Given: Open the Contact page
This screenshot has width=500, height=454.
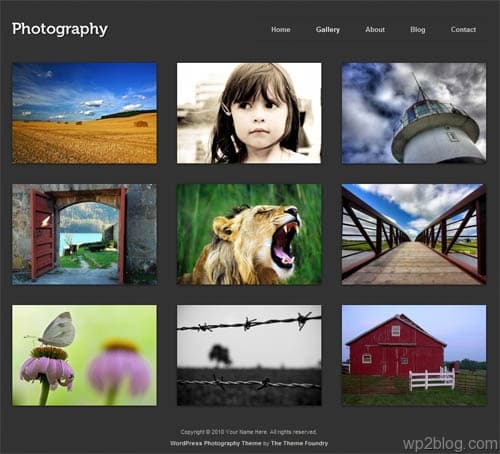Looking at the screenshot, I should pyautogui.click(x=463, y=29).
